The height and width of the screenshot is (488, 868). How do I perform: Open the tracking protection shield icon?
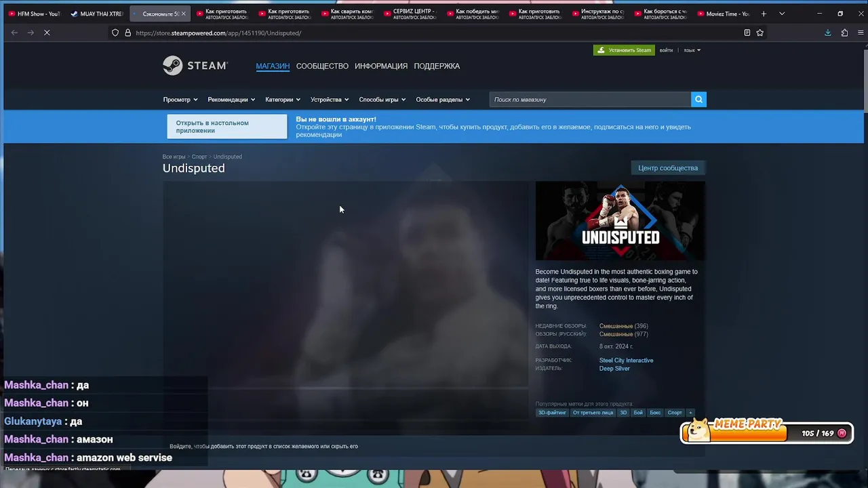[115, 33]
